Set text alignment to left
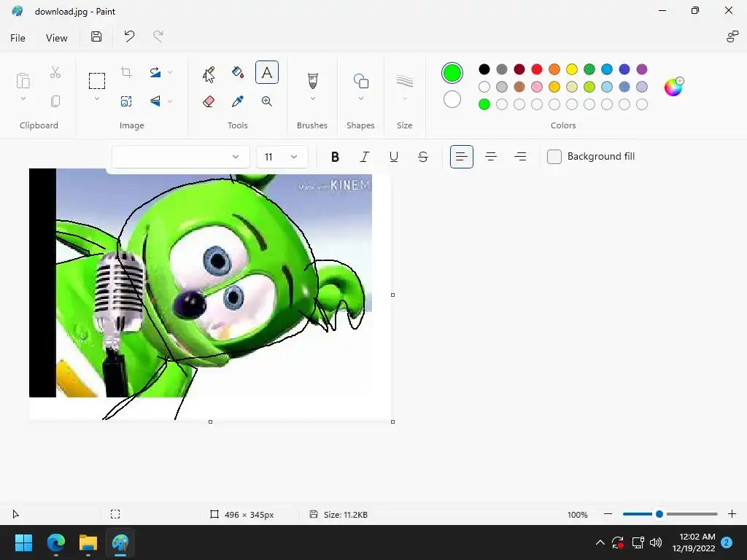Image resolution: width=747 pixels, height=560 pixels. [462, 157]
